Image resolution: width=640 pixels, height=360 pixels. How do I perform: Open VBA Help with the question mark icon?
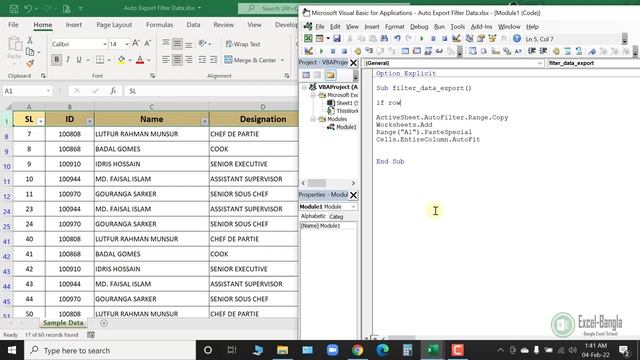(517, 39)
